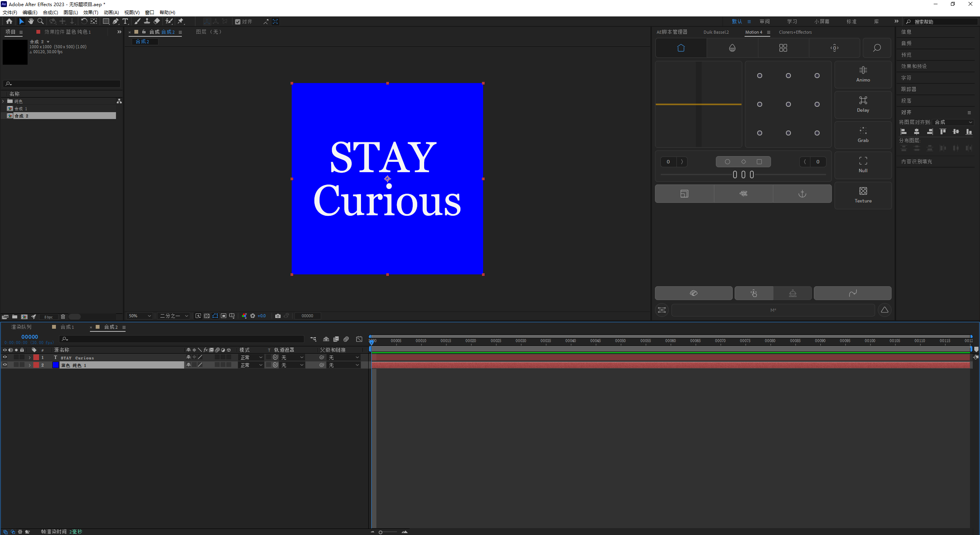Select the Type text tool
This screenshot has height=535, width=980.
pos(125,21)
